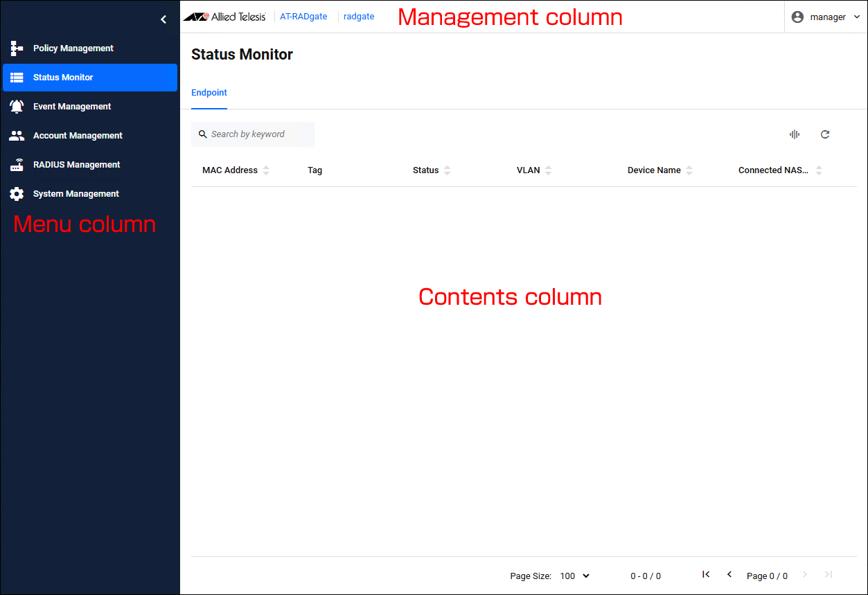Click the System Management gear icon
Image resolution: width=868 pixels, height=595 pixels.
[x=17, y=194]
